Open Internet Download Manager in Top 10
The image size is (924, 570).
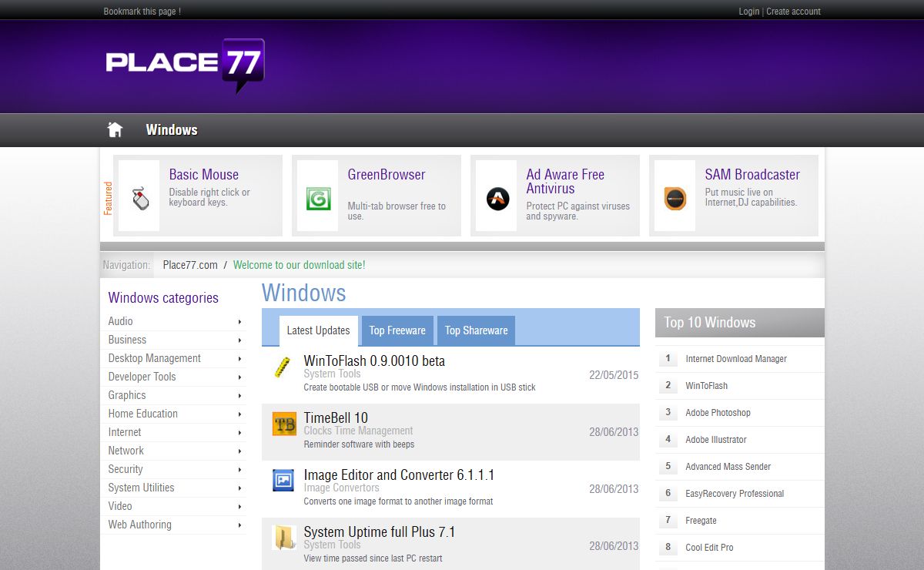[736, 359]
